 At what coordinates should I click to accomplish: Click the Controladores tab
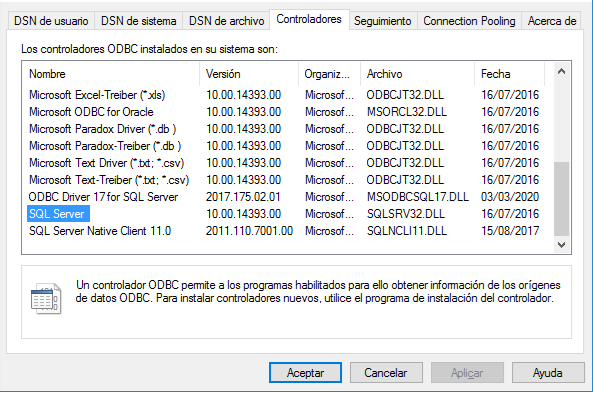[x=309, y=19]
